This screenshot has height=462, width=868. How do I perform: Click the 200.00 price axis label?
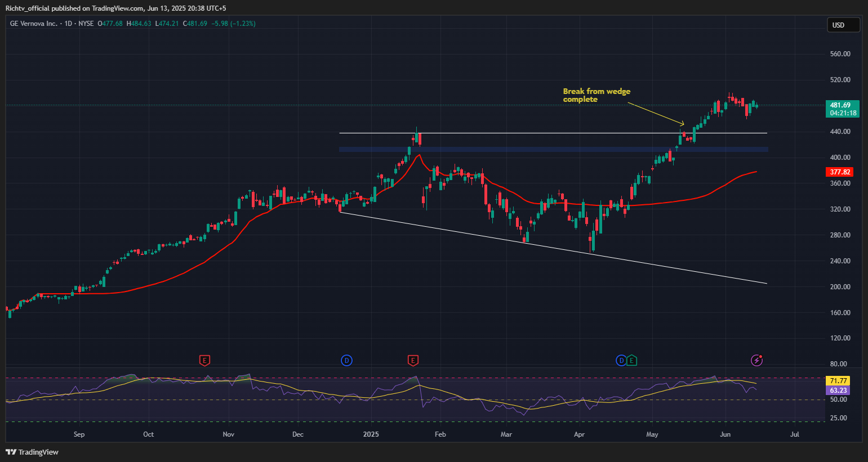tap(840, 286)
